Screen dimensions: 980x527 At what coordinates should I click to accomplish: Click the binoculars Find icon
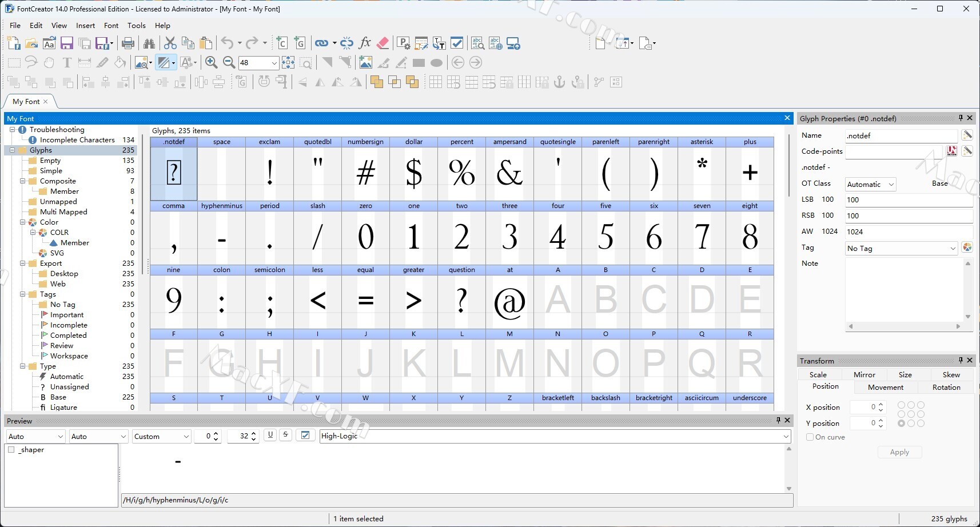(x=149, y=43)
